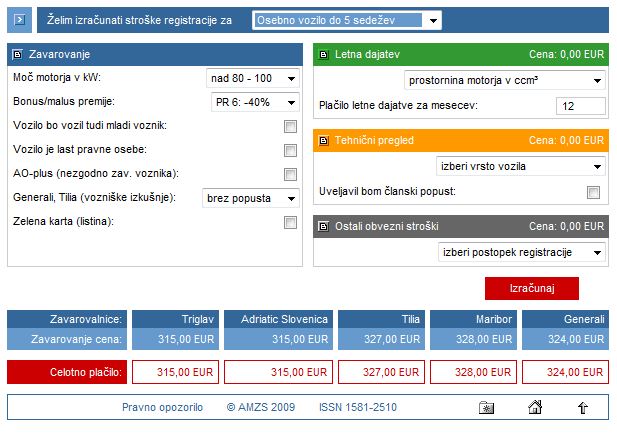Open 'Moč motorja v kW' dropdown
This screenshot has height=433, width=617.
click(253, 78)
